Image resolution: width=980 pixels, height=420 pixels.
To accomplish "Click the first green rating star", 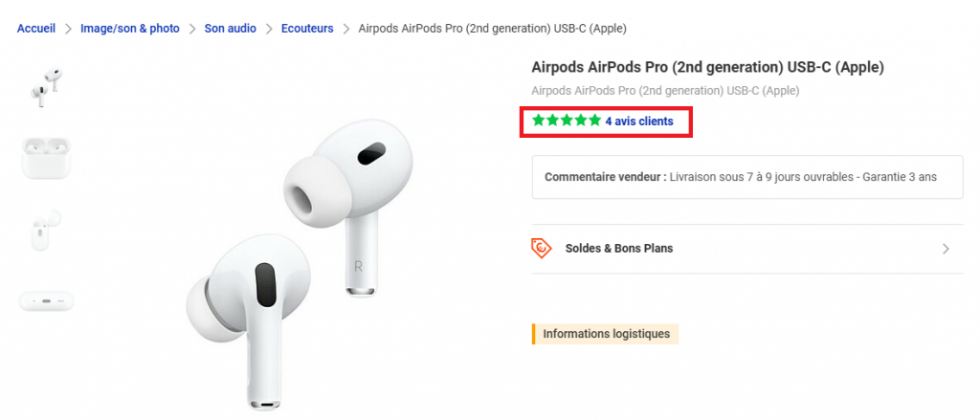I will (x=539, y=122).
